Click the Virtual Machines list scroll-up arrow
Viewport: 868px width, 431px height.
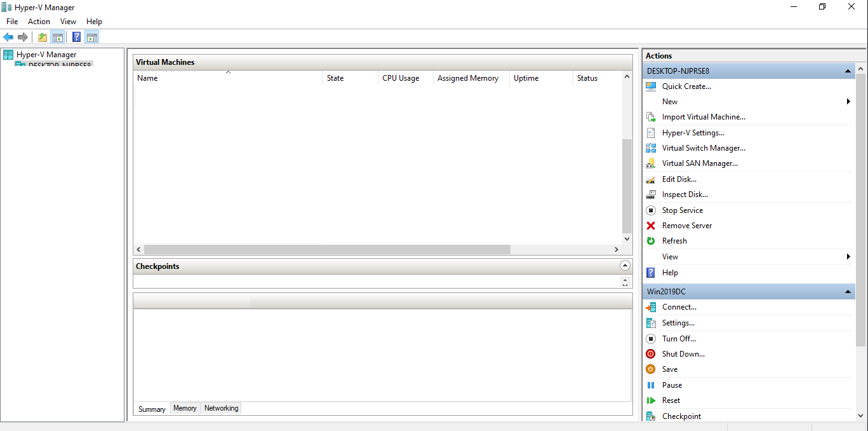(x=627, y=76)
